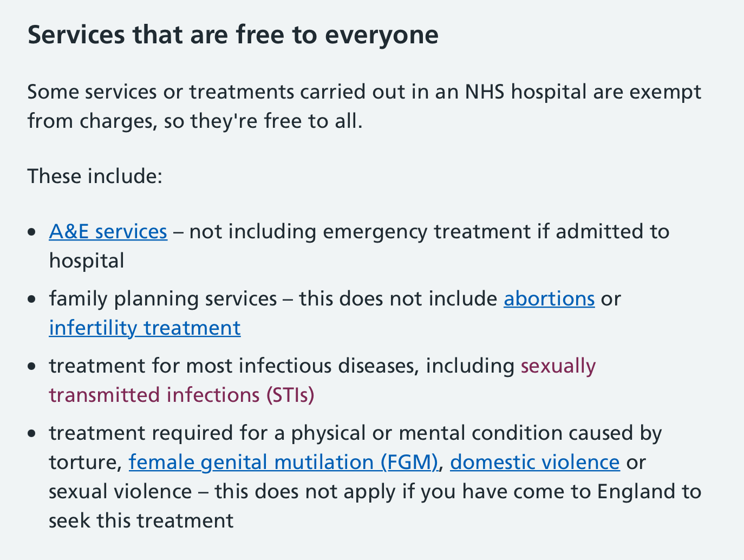Click the text seek this treatment
744x560 pixels.
pyautogui.click(x=141, y=520)
